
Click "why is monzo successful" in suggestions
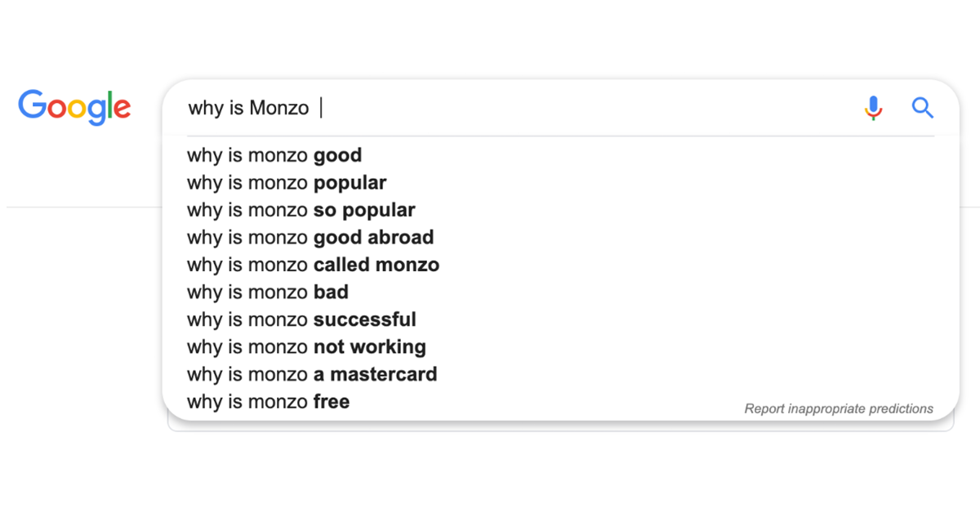click(x=302, y=319)
